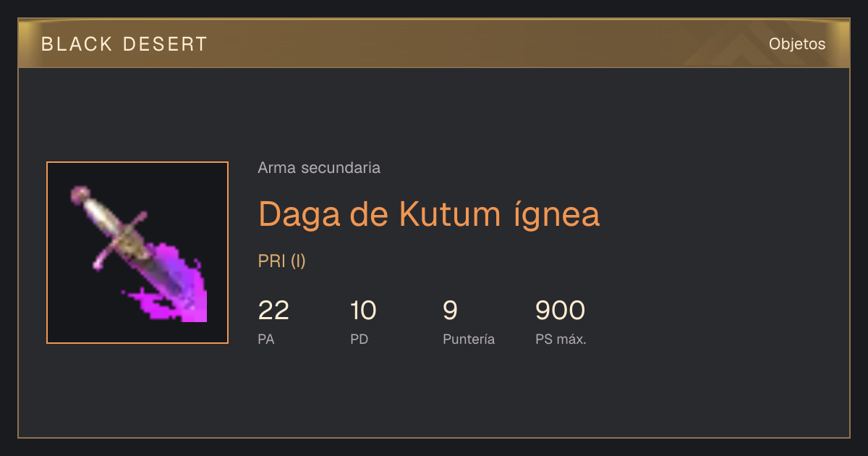Click the Puntería value of 9
The width and height of the screenshot is (868, 456).
(x=450, y=311)
